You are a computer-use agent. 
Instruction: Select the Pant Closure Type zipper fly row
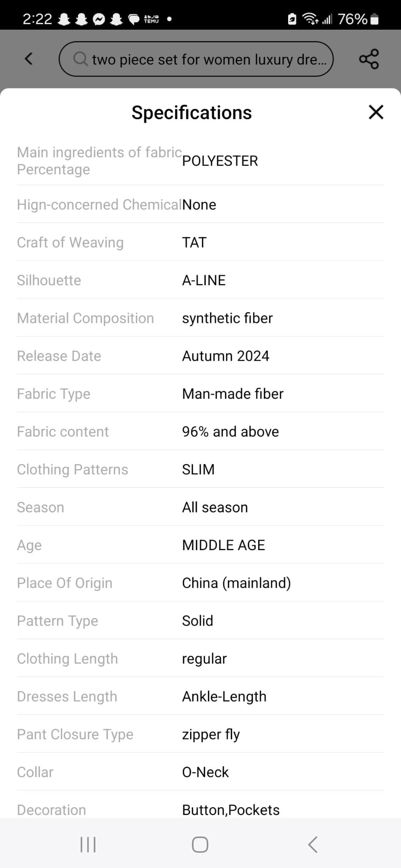click(x=200, y=734)
